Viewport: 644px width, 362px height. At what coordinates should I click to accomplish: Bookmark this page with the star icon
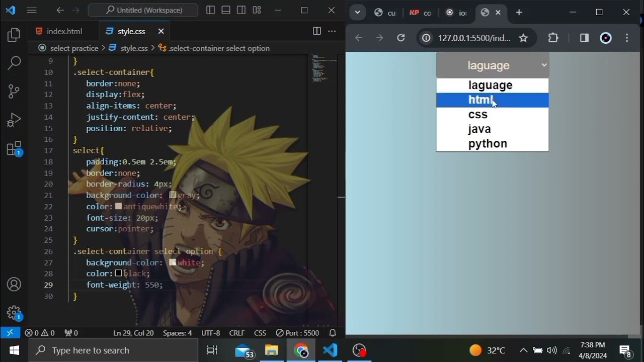[523, 38]
